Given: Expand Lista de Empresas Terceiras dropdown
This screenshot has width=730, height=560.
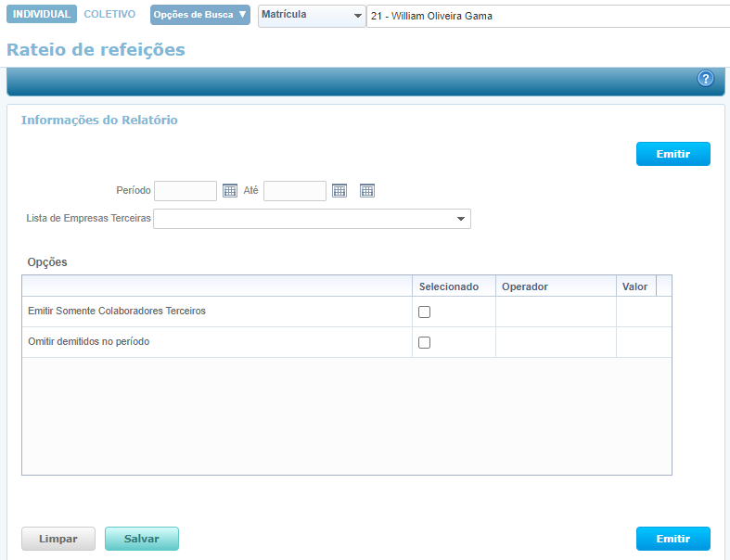Looking at the screenshot, I should pyautogui.click(x=460, y=220).
